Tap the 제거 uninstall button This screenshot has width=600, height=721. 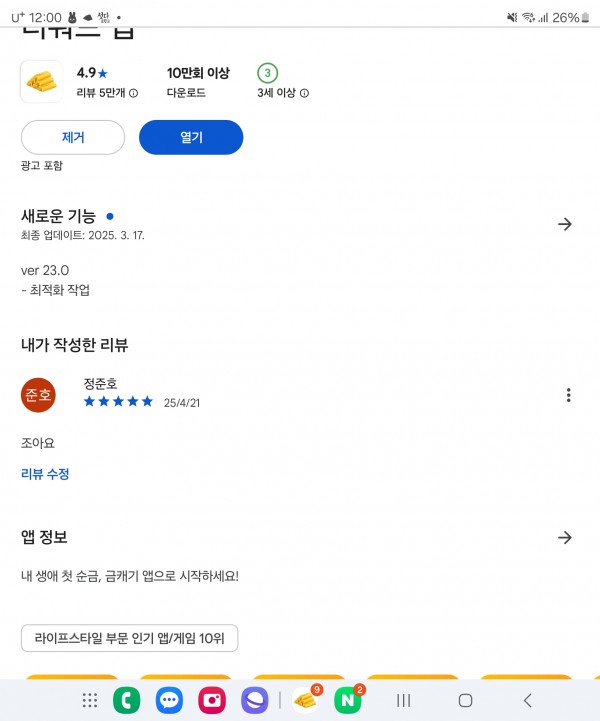(73, 137)
